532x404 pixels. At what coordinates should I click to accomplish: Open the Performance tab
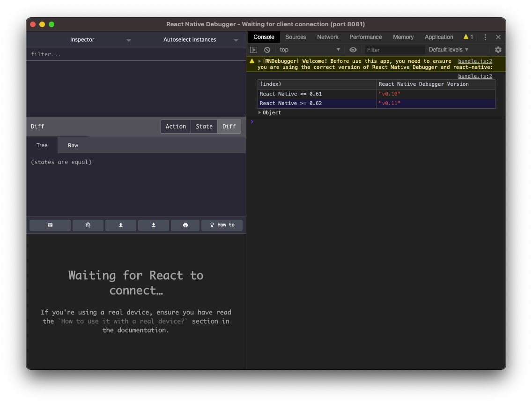click(366, 37)
